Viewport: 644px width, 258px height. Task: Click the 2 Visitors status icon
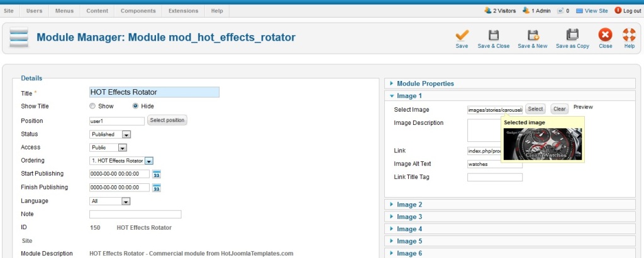click(x=488, y=11)
